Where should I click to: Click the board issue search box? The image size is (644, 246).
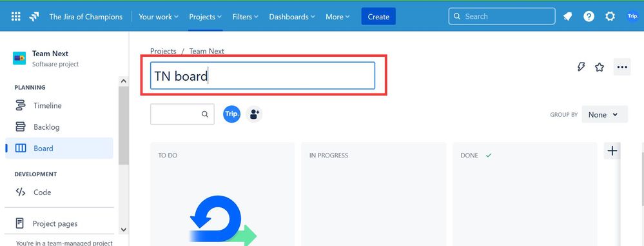(x=182, y=114)
